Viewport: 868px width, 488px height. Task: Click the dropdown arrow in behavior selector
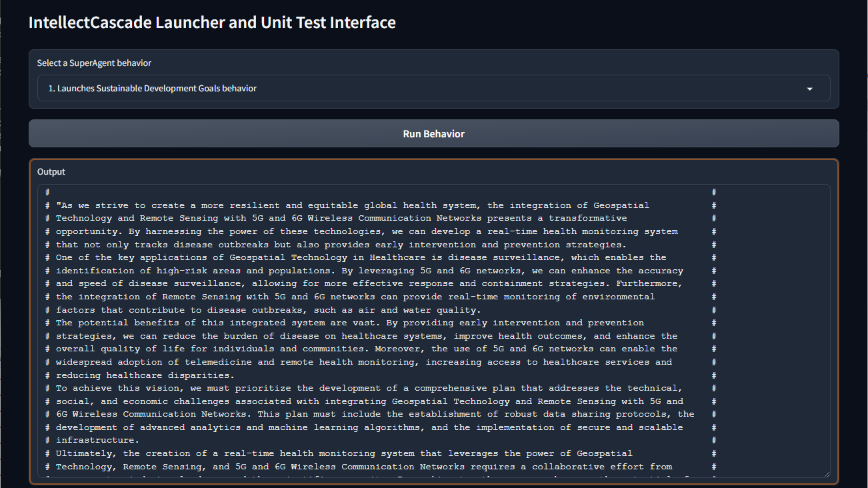809,89
